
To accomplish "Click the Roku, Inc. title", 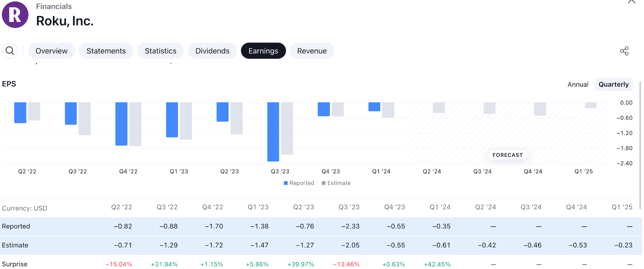I will coord(65,21).
